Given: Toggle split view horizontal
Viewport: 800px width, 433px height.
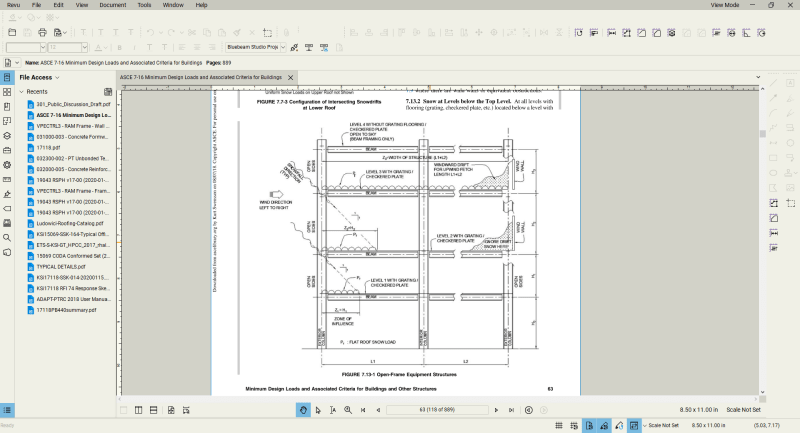Looking at the screenshot, I should (x=154, y=410).
